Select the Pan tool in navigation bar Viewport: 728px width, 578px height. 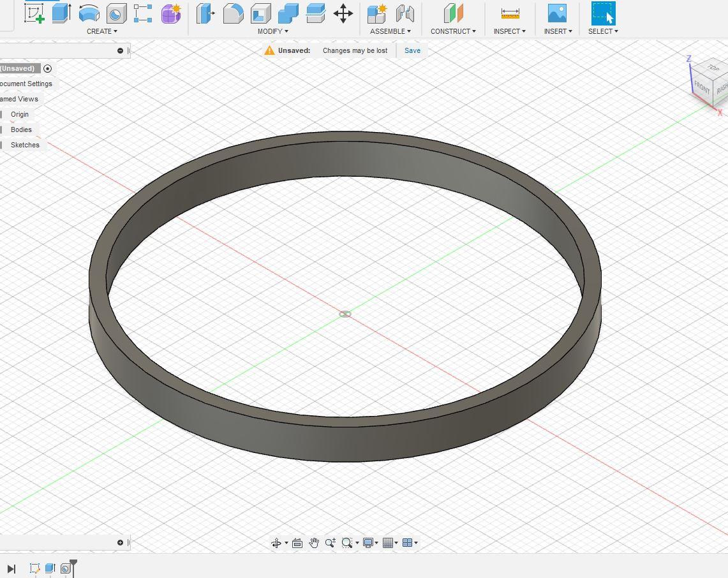[314, 542]
